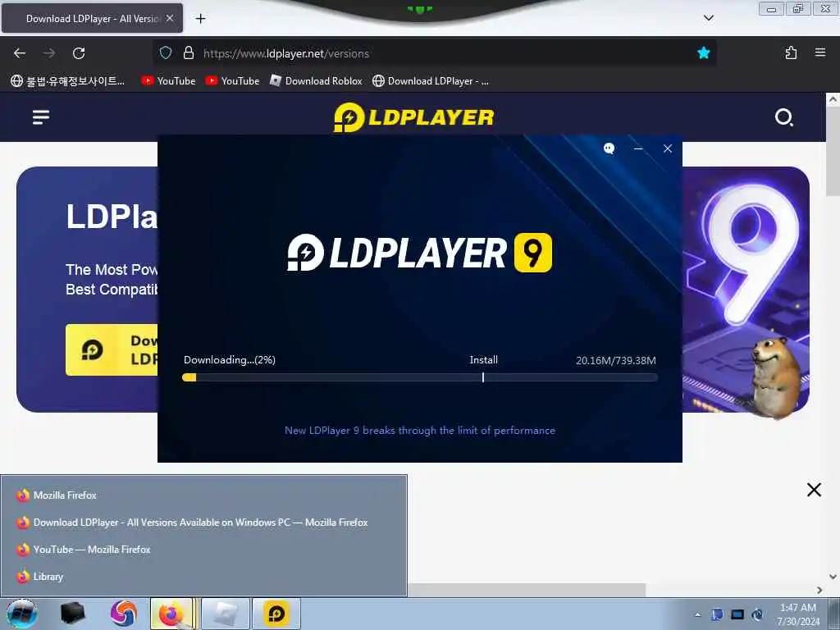Click the site security padlock icon
The height and width of the screenshot is (630, 840).
tap(189, 53)
